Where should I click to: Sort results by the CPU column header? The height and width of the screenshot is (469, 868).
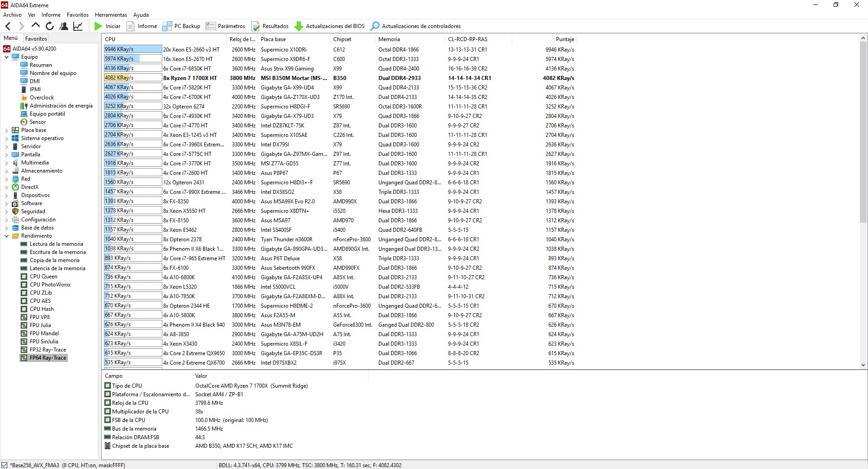point(164,39)
